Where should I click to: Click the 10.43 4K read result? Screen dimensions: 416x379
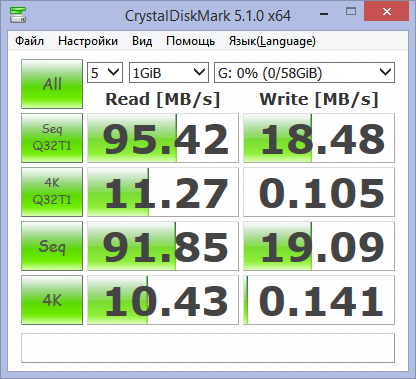tap(163, 300)
